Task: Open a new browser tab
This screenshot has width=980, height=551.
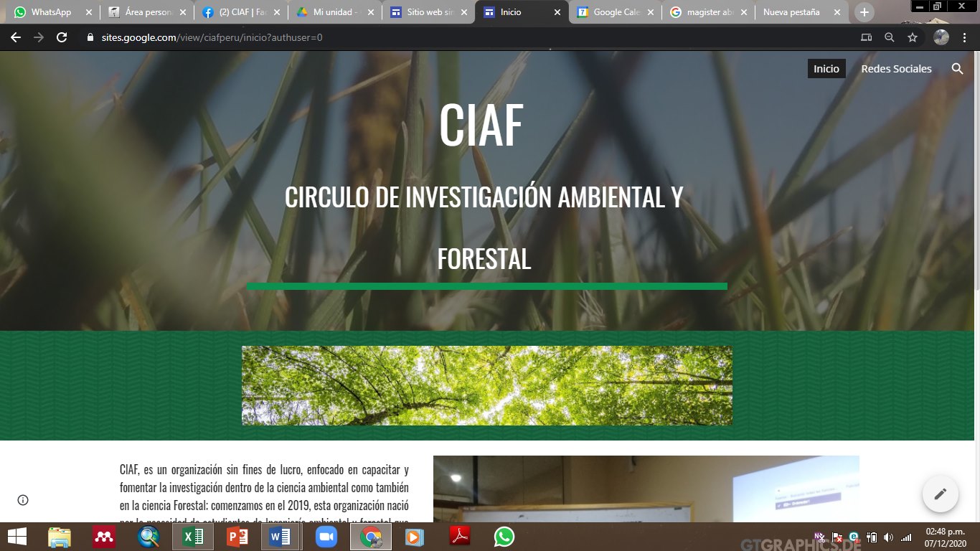Action: 864,12
